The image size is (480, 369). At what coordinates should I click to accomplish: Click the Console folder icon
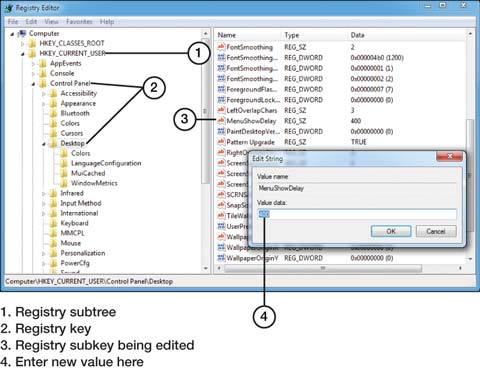(x=43, y=73)
